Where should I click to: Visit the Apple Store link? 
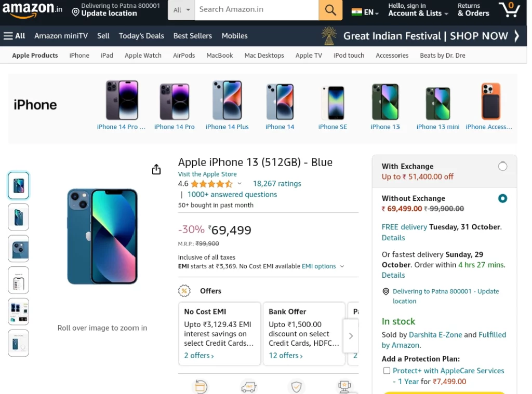pyautogui.click(x=207, y=174)
